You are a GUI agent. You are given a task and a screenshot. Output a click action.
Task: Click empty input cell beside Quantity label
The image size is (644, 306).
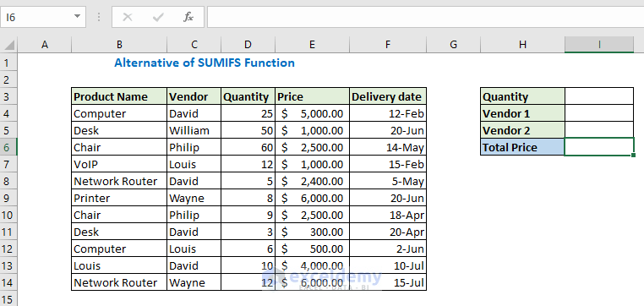[x=599, y=96]
